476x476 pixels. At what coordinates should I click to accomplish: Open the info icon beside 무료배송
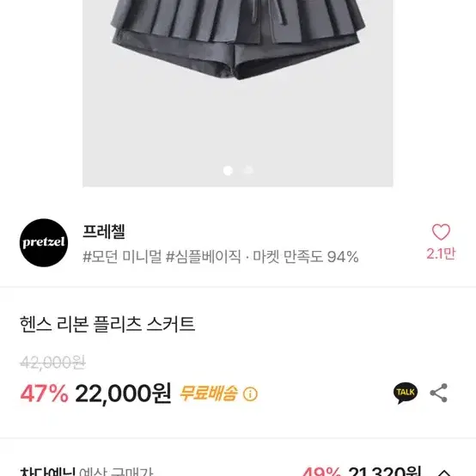click(250, 394)
